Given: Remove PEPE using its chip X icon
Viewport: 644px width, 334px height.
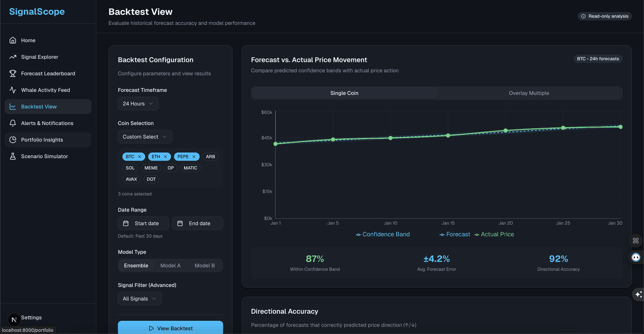Looking at the screenshot, I should tap(194, 157).
